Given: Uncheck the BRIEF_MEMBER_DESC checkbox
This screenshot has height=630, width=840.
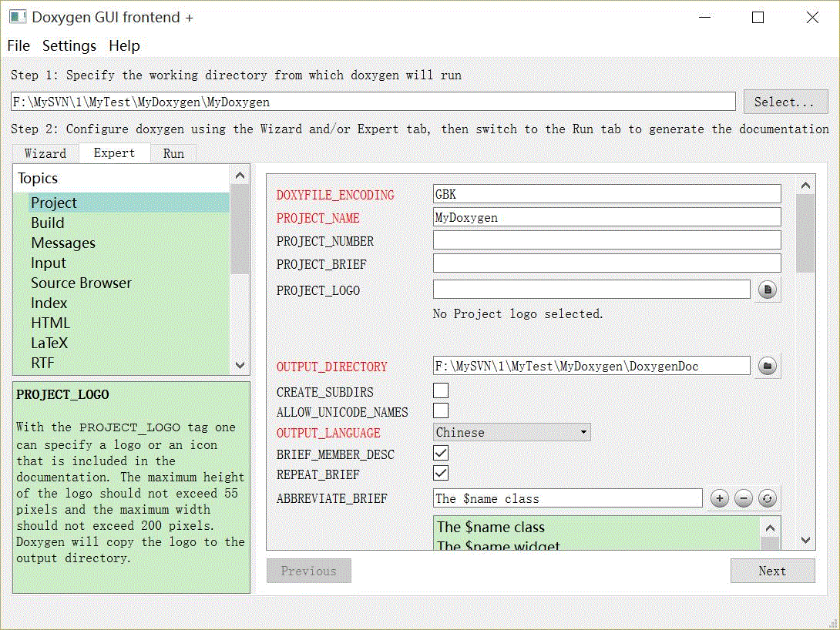Looking at the screenshot, I should point(440,454).
